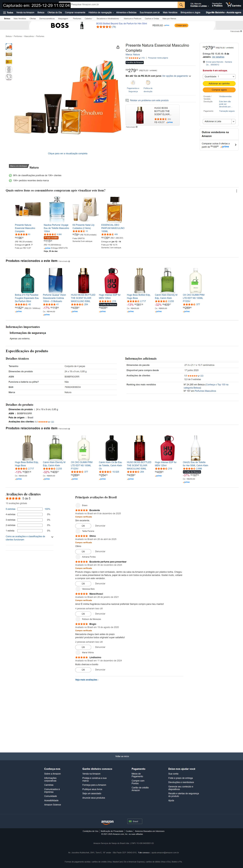
Task: Open the Todos hamburger menu
Action: tap(8, 12)
